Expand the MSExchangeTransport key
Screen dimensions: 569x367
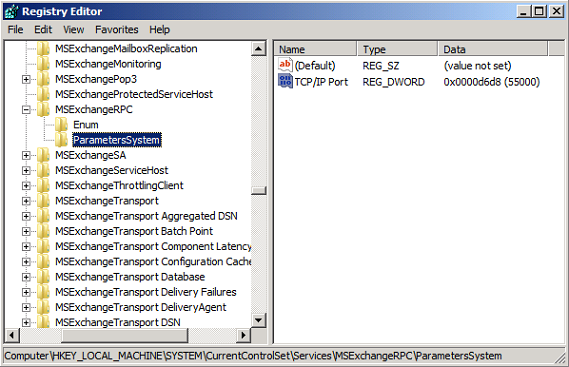[x=26, y=201]
